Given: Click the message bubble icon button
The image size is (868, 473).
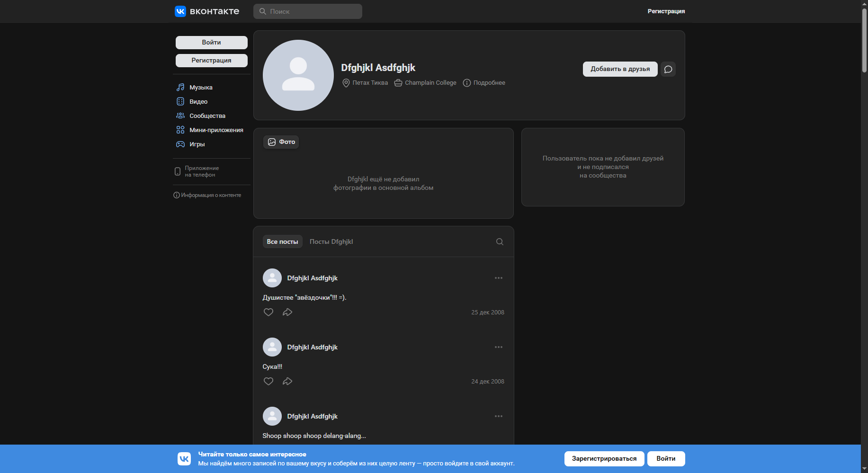Looking at the screenshot, I should 668,69.
